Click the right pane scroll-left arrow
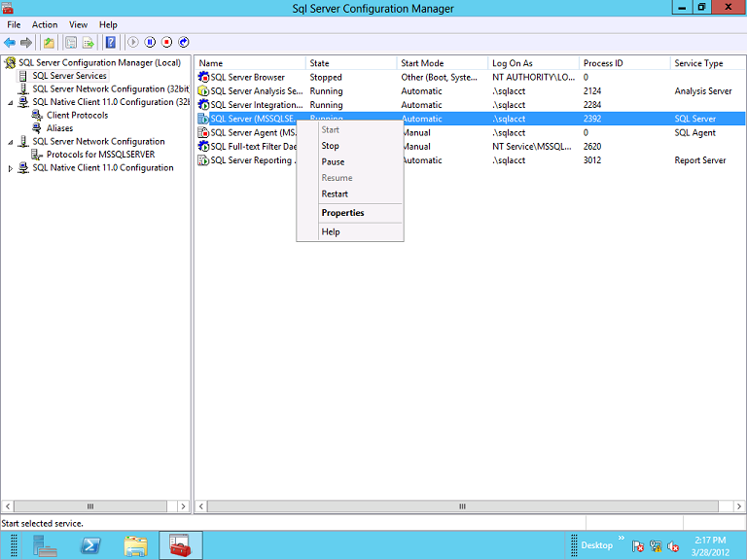The image size is (747, 560). point(201,507)
